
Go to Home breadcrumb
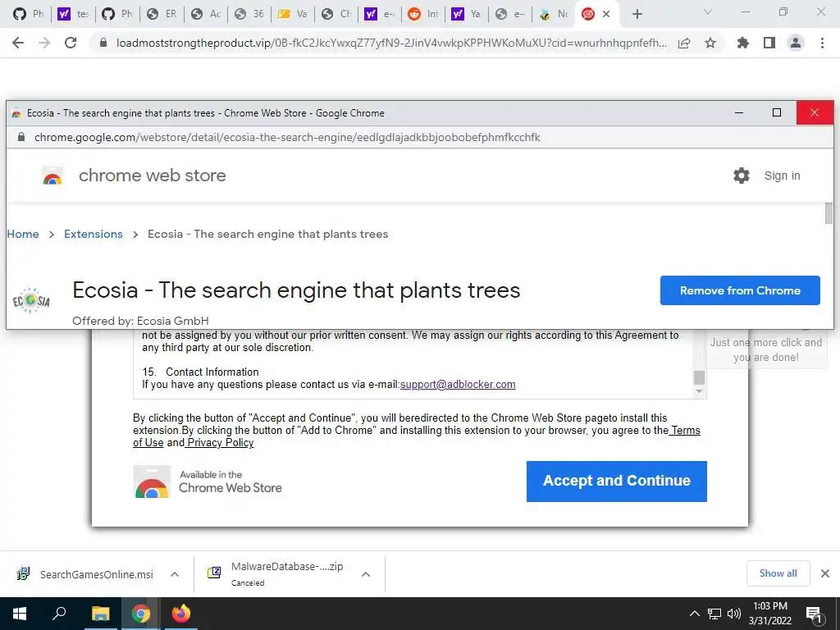(23, 234)
